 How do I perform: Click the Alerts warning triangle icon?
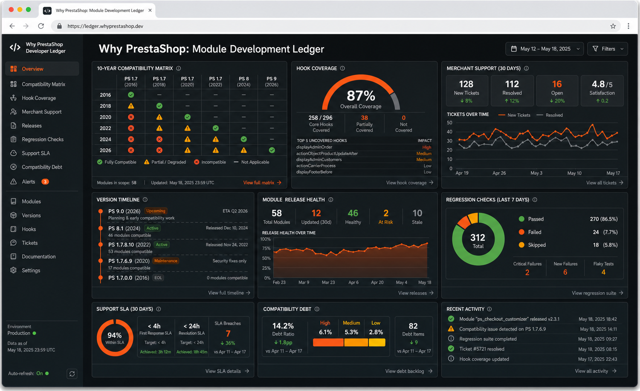tap(13, 182)
